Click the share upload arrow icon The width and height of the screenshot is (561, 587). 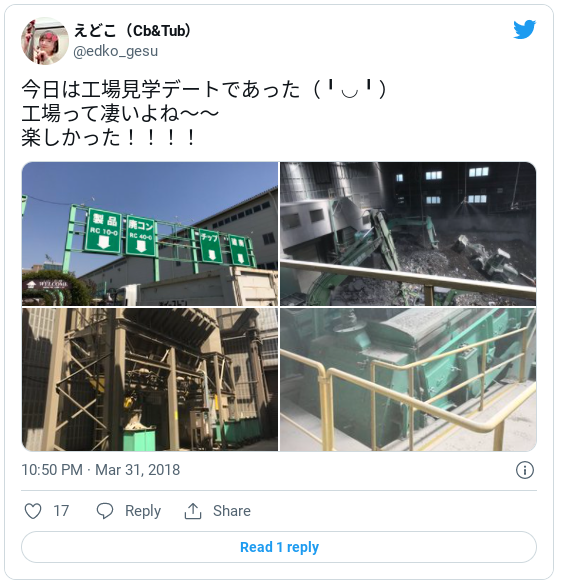click(193, 511)
